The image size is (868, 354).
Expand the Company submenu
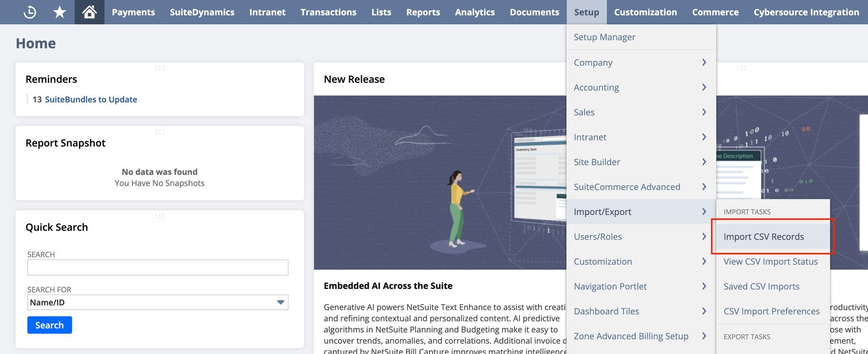pos(641,62)
